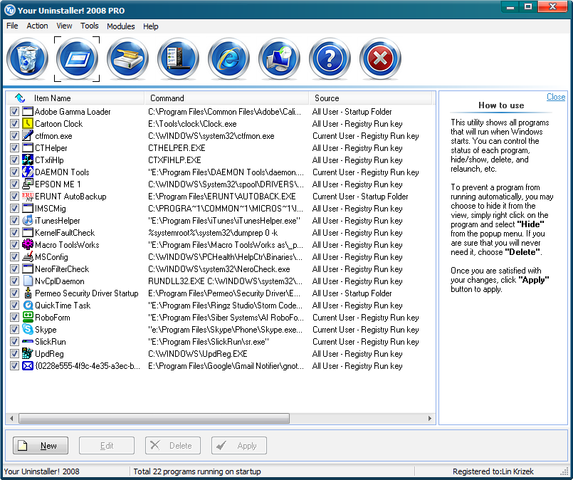This screenshot has width=573, height=480.
Task: Click the horizontal scrollbar thumb
Action: 154,418
